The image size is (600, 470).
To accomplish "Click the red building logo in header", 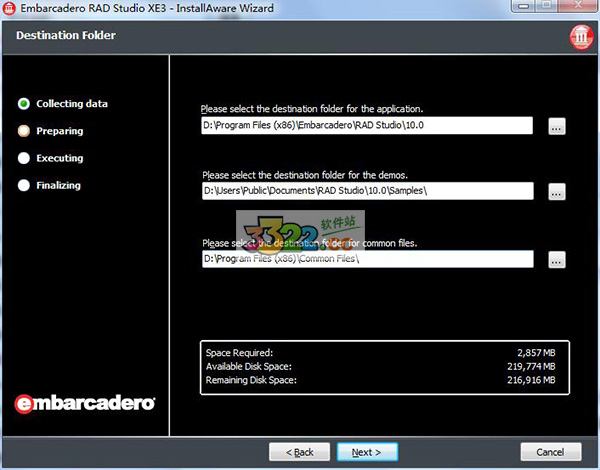I will 581,37.
